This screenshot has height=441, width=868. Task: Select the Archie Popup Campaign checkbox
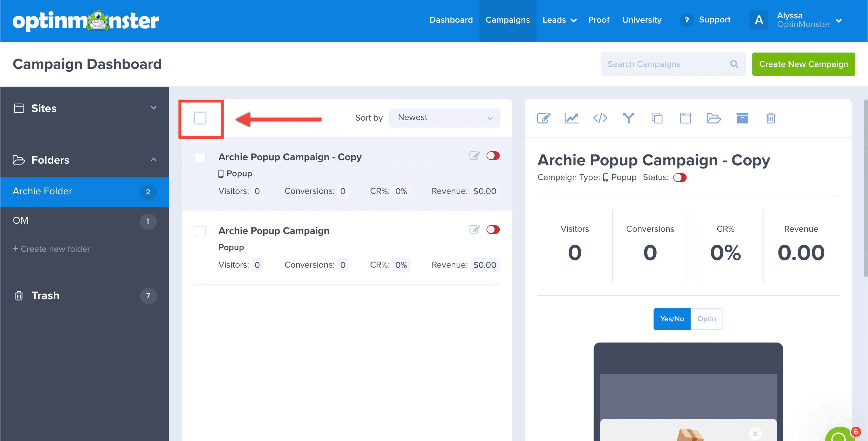point(200,231)
